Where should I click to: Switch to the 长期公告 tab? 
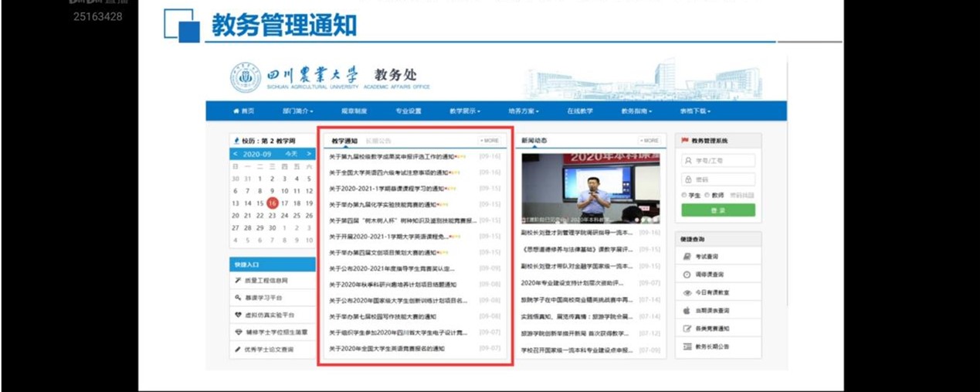[378, 141]
